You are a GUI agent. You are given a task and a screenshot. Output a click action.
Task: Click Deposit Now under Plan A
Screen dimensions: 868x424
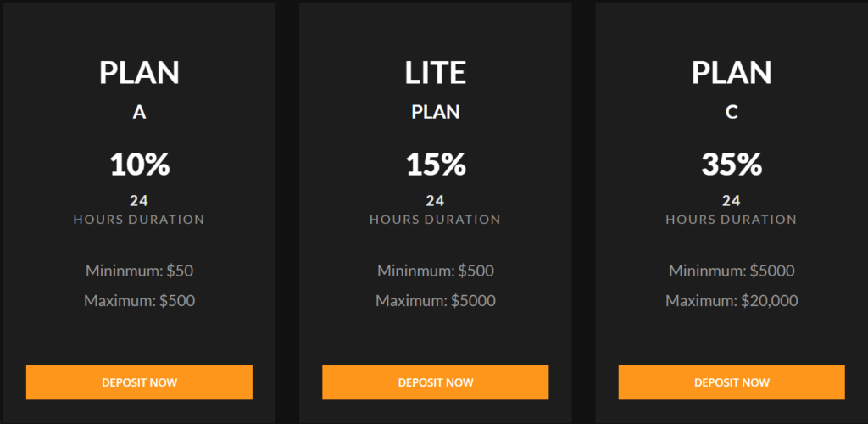[x=139, y=382]
